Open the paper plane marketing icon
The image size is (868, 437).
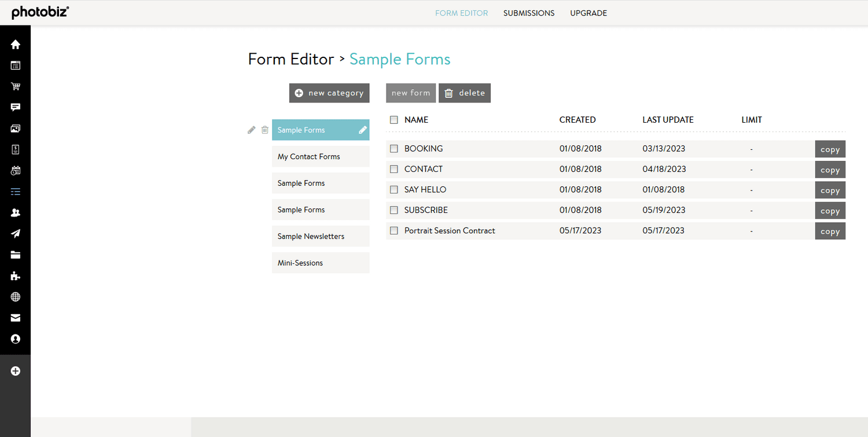point(16,234)
